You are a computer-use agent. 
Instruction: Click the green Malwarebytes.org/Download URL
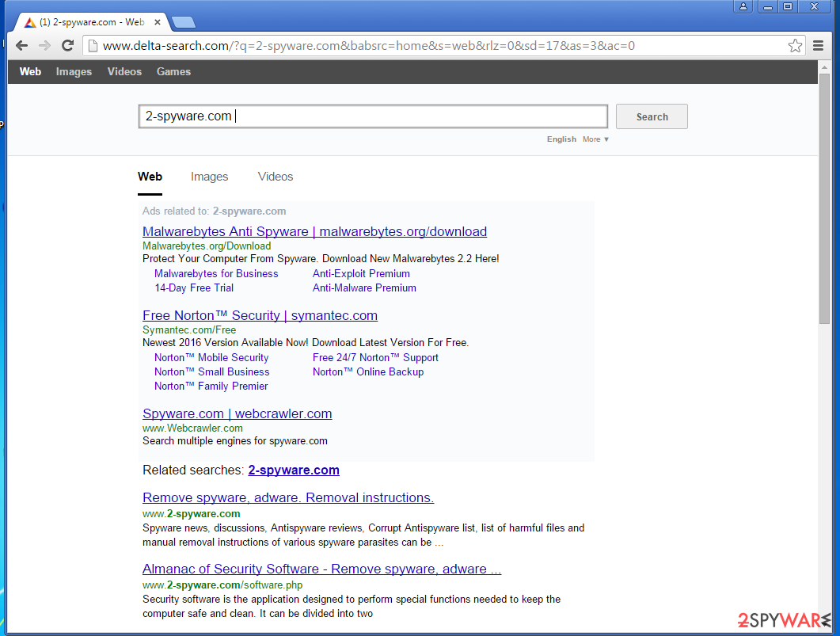[x=207, y=246]
